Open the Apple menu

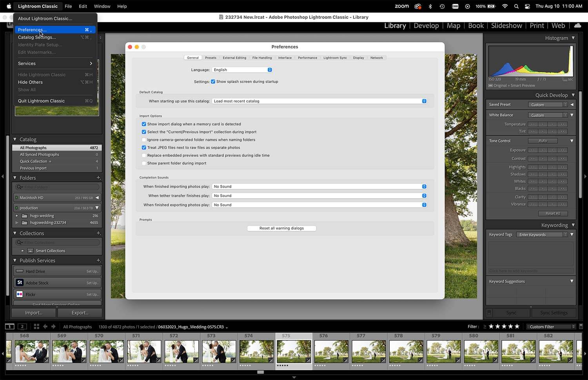pos(9,6)
